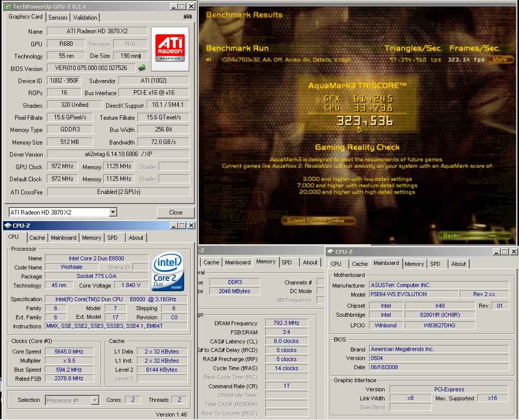Click the DRAM Frequency value 792.3 MHz
The height and width of the screenshot is (420, 519).
click(x=286, y=323)
